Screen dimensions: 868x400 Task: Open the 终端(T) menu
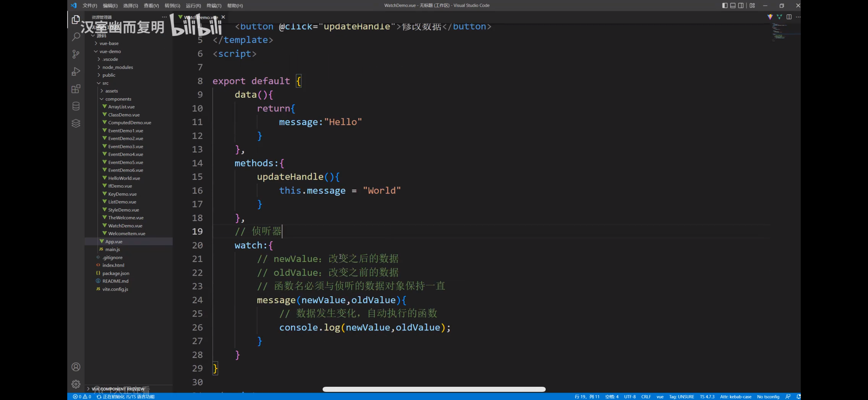pos(214,5)
